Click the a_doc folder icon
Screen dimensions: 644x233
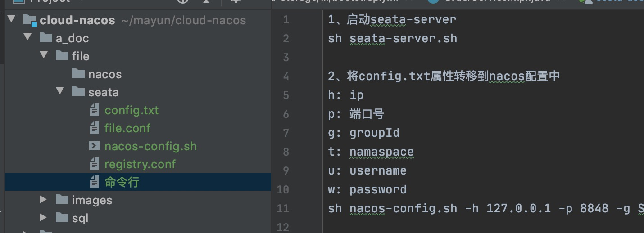[x=46, y=38]
